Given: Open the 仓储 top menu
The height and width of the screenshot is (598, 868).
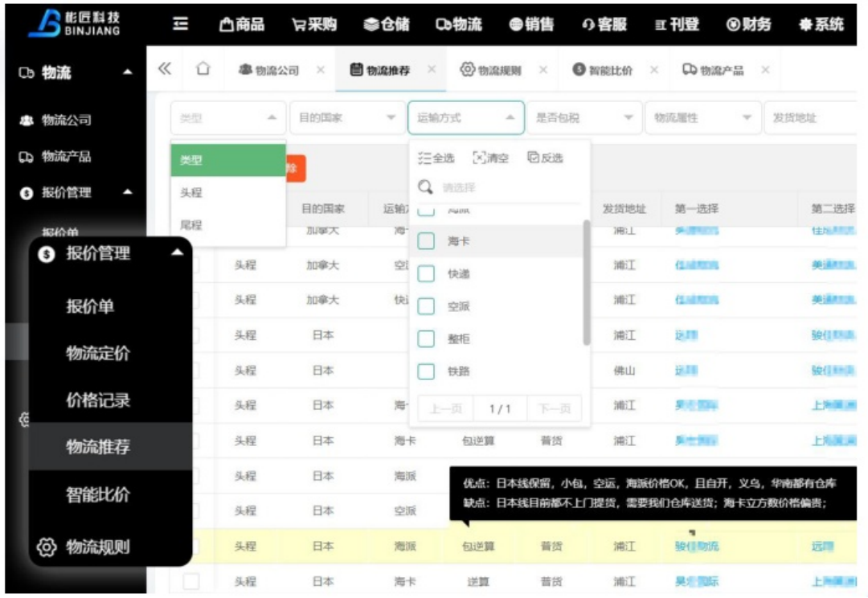Looking at the screenshot, I should coord(387,24).
